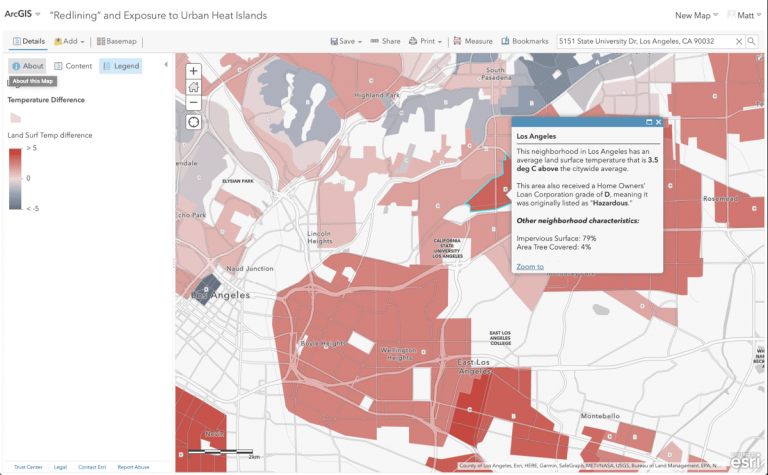Click the Highland Park map label
The image size is (768, 475).
[377, 95]
